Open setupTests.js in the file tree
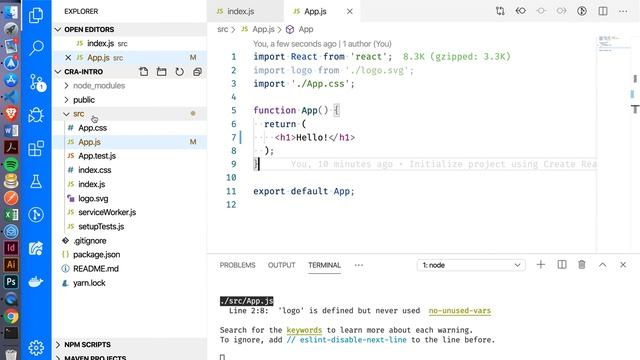 [101, 227]
